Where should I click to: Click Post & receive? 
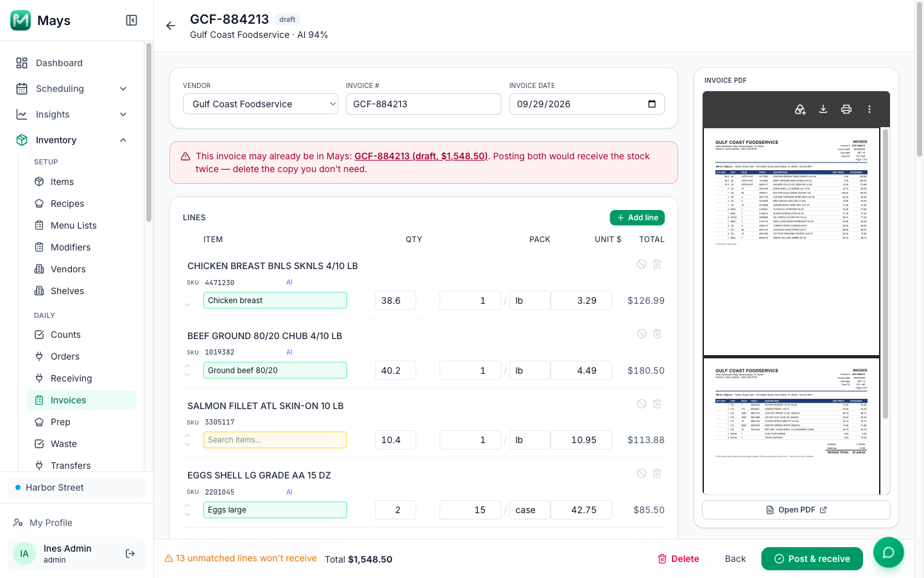click(x=812, y=559)
